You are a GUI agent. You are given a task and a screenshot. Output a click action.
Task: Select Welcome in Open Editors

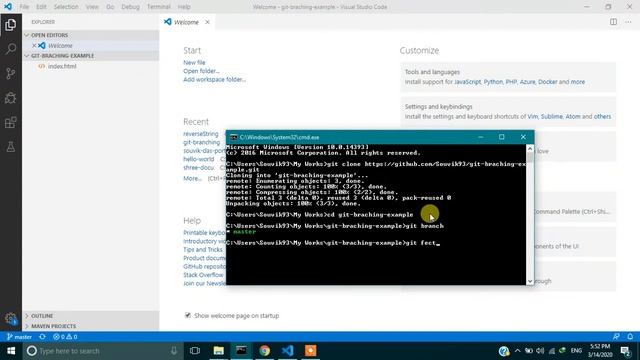[60, 46]
